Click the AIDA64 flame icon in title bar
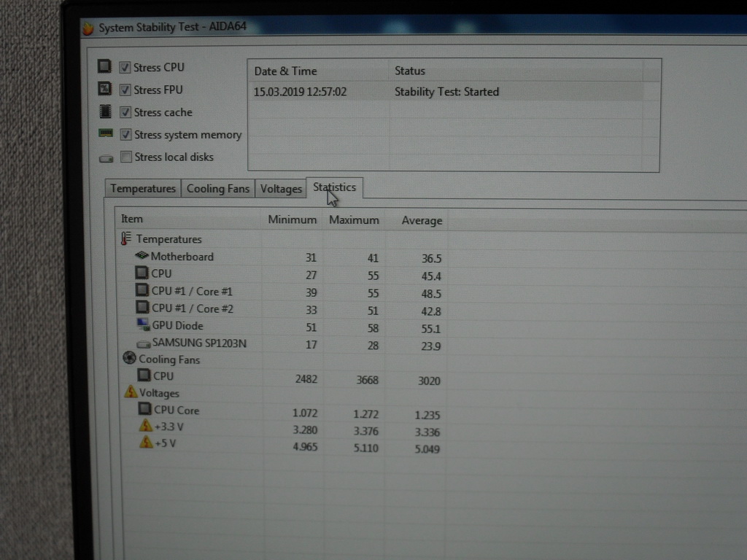 point(88,28)
